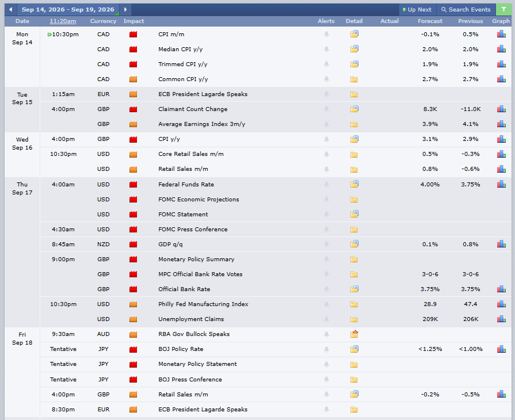The image size is (515, 420).
Task: Open detail folder for ECB Lagarde Speaks Tuesday
Action: [354, 94]
